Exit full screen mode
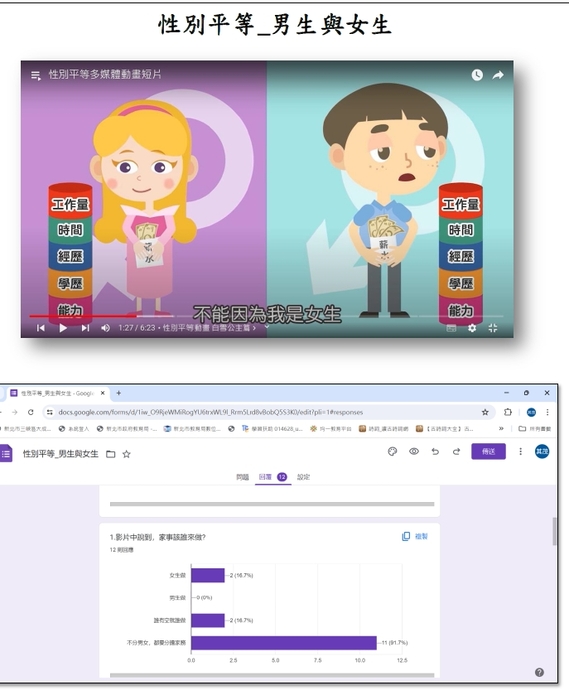Viewport: 569px width, 700px height. click(493, 328)
